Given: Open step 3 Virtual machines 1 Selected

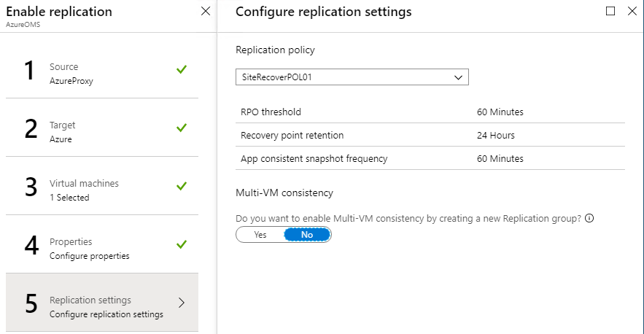Looking at the screenshot, I should pyautogui.click(x=102, y=186).
